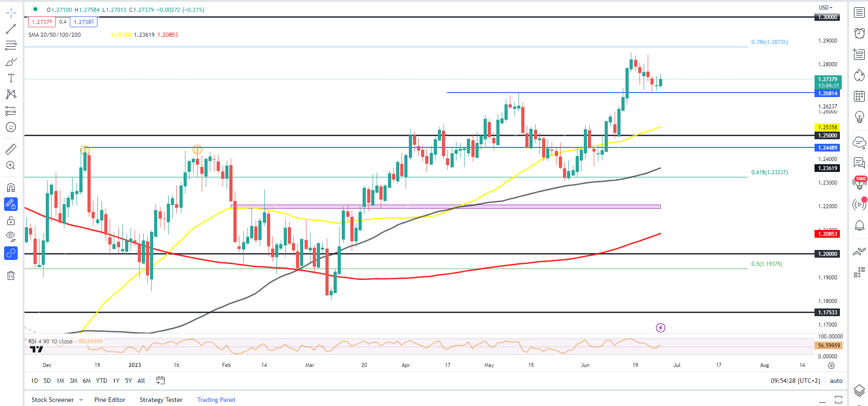This screenshot has width=868, height=406.
Task: Open the depth of market panel
Action: (x=859, y=272)
